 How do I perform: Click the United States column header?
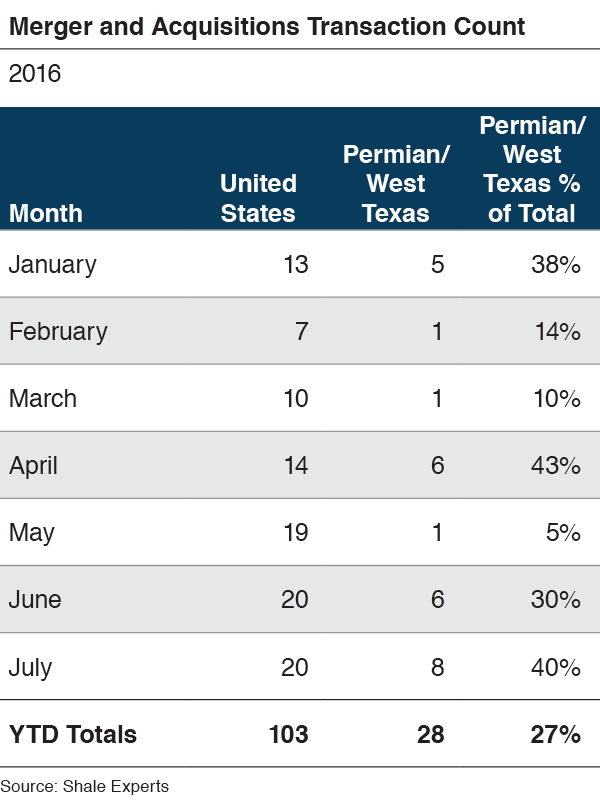tap(258, 198)
